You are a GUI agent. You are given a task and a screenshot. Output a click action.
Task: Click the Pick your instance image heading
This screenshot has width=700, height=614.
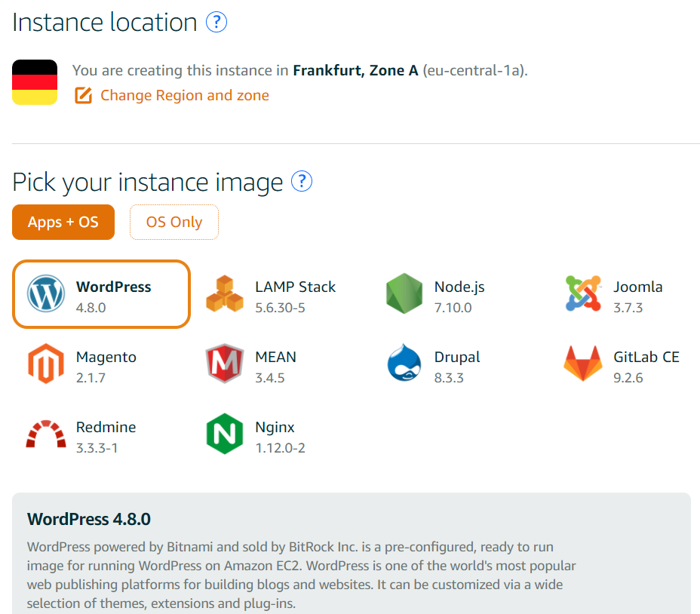(x=148, y=183)
